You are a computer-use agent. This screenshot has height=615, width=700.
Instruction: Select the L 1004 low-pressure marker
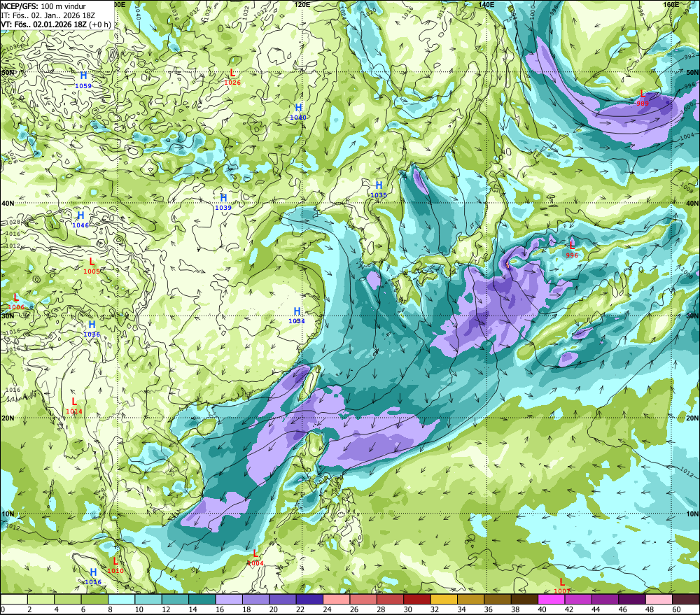click(x=255, y=558)
